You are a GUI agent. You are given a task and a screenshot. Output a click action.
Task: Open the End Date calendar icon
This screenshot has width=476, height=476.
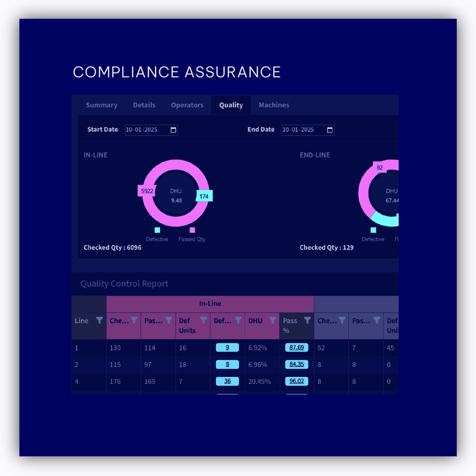[330, 130]
